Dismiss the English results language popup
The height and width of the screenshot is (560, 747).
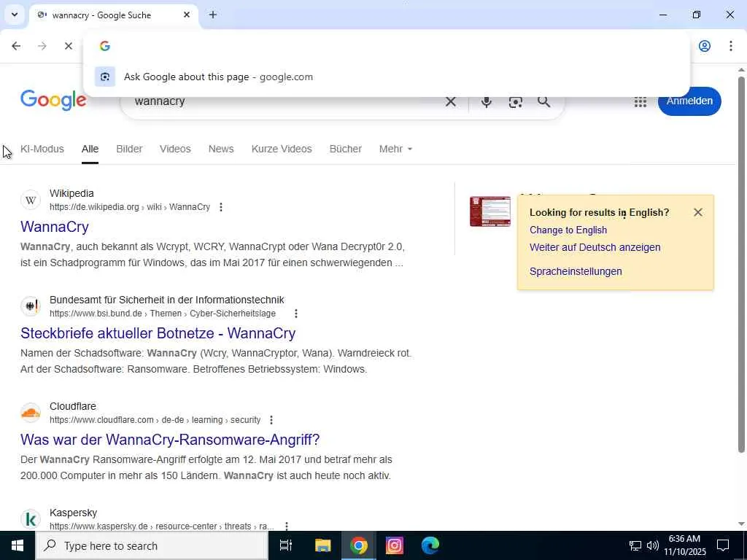pos(698,212)
